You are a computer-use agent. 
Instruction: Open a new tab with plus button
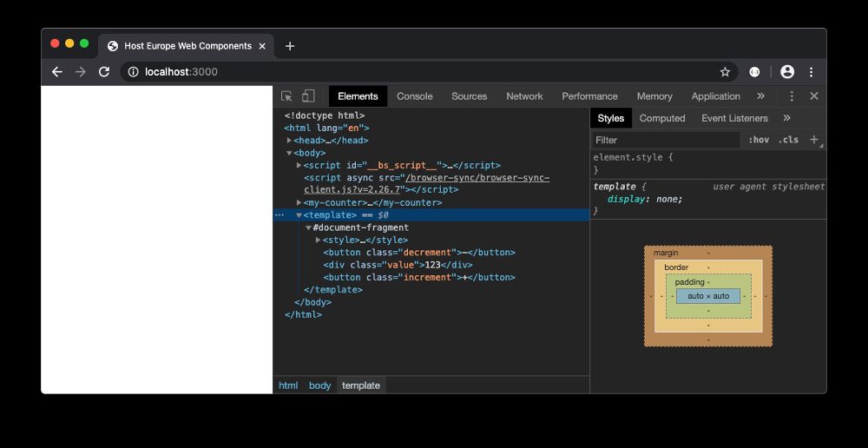(x=290, y=46)
